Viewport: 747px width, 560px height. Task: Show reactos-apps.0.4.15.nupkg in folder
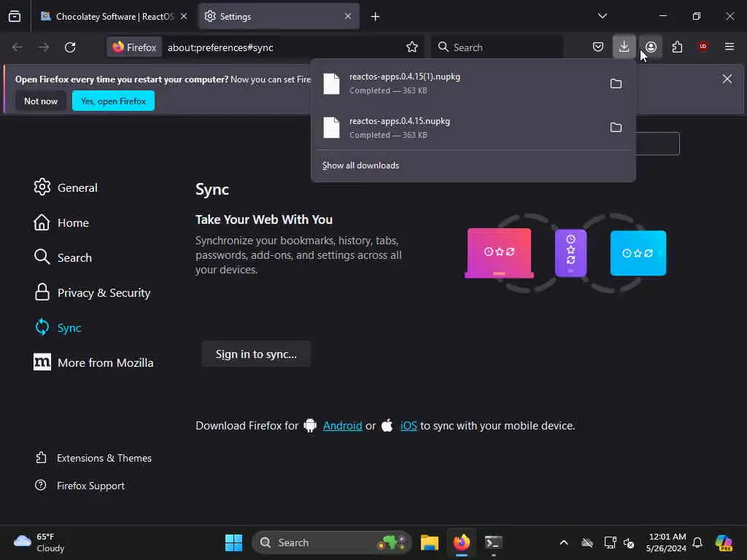(616, 127)
